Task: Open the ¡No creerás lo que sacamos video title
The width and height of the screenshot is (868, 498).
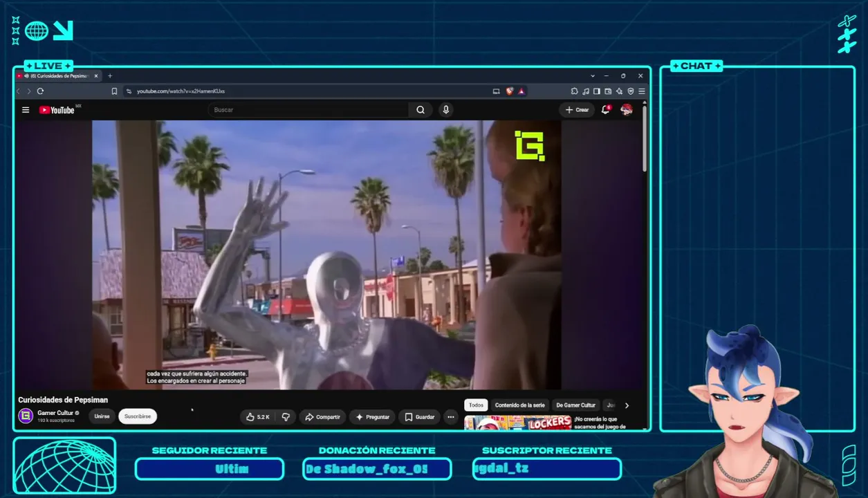Action: 600,423
